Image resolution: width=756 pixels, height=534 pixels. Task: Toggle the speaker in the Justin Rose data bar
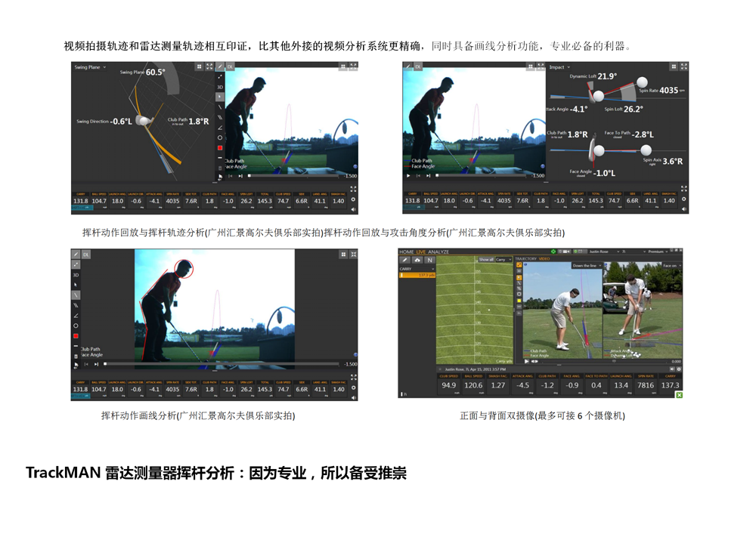671,369
